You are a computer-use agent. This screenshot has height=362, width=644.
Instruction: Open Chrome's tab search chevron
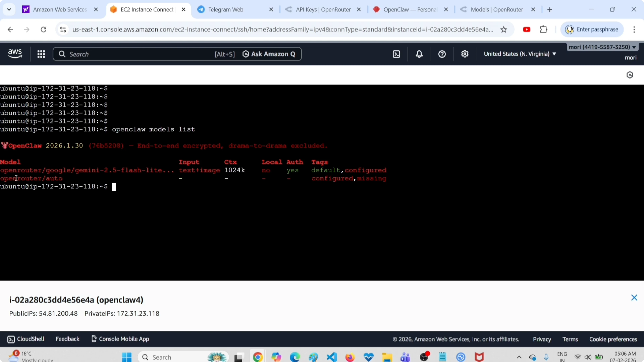9,9
